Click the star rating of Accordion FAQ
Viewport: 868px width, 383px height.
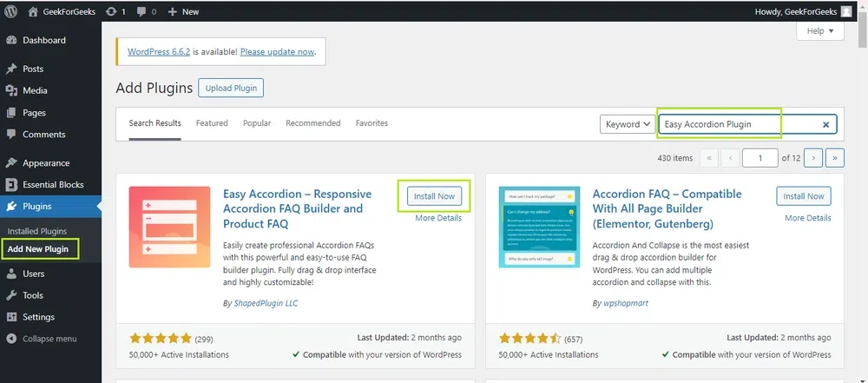coord(530,338)
